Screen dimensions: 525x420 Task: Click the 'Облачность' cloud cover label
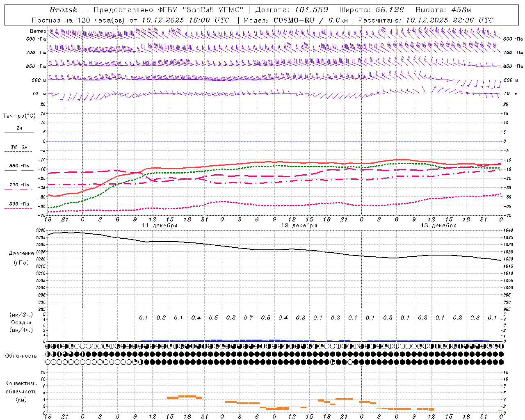tap(21, 356)
